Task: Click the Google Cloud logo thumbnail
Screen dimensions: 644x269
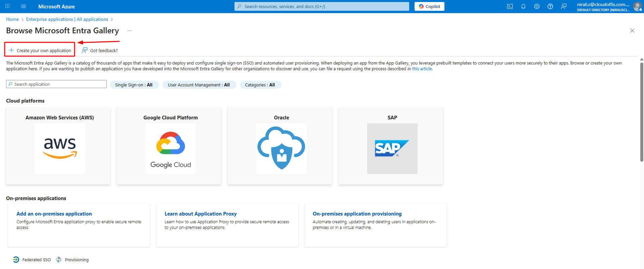Action: coord(171,149)
